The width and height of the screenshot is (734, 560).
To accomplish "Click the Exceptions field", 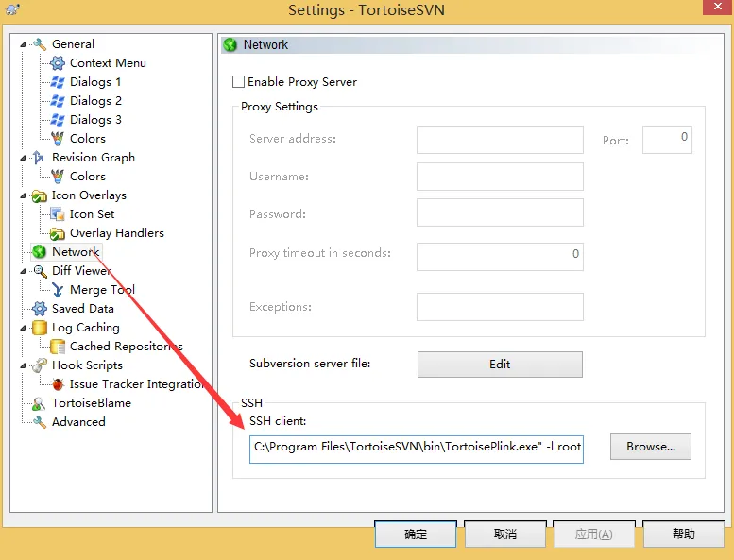I will click(x=500, y=307).
